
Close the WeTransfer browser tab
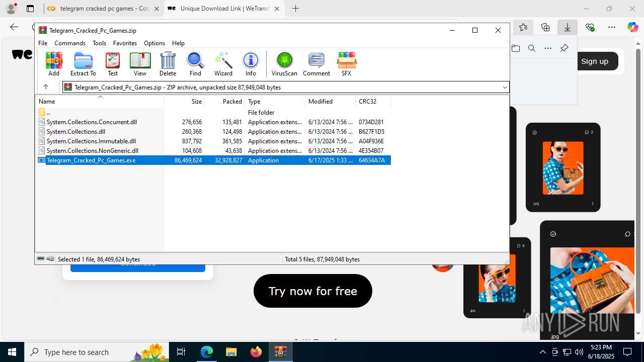tap(277, 9)
